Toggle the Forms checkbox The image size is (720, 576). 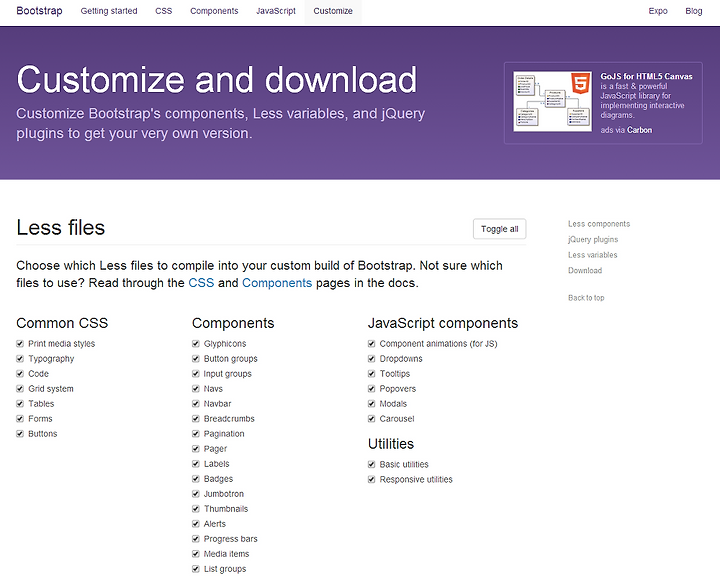[x=20, y=418]
